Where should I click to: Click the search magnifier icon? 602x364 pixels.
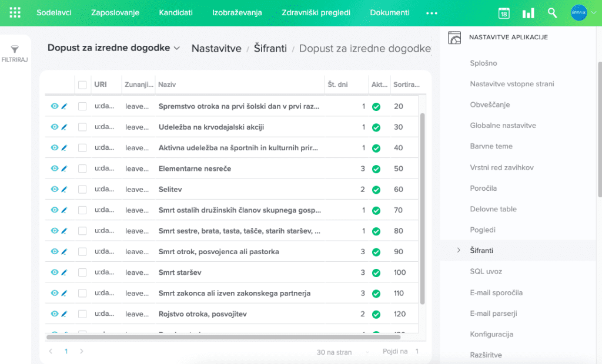[x=552, y=13]
